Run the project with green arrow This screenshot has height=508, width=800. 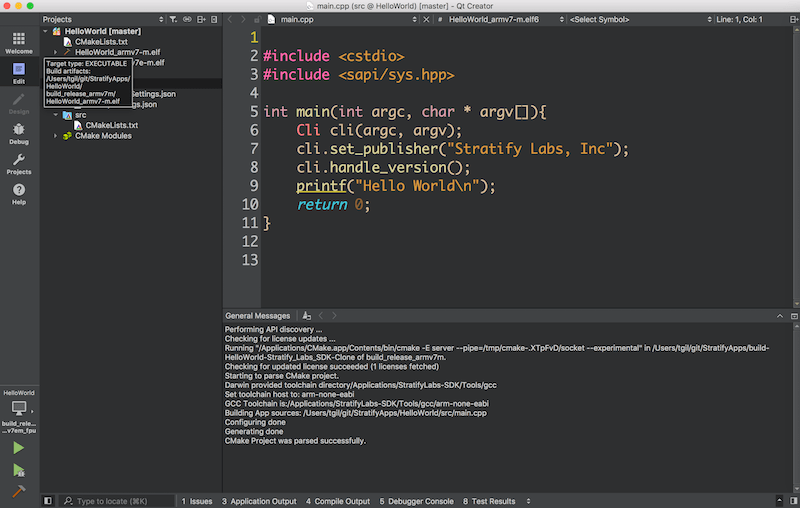point(18,448)
